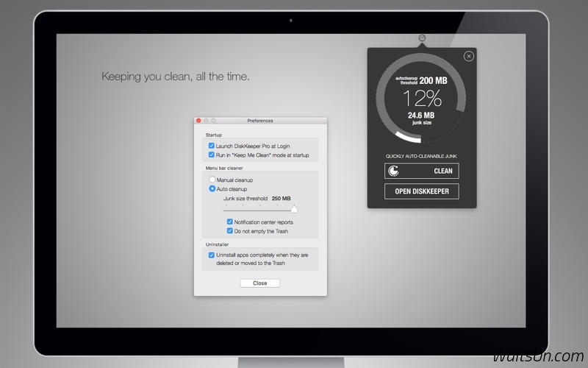Click the red close button of Preferences
This screenshot has height=368, width=588.
tap(198, 121)
